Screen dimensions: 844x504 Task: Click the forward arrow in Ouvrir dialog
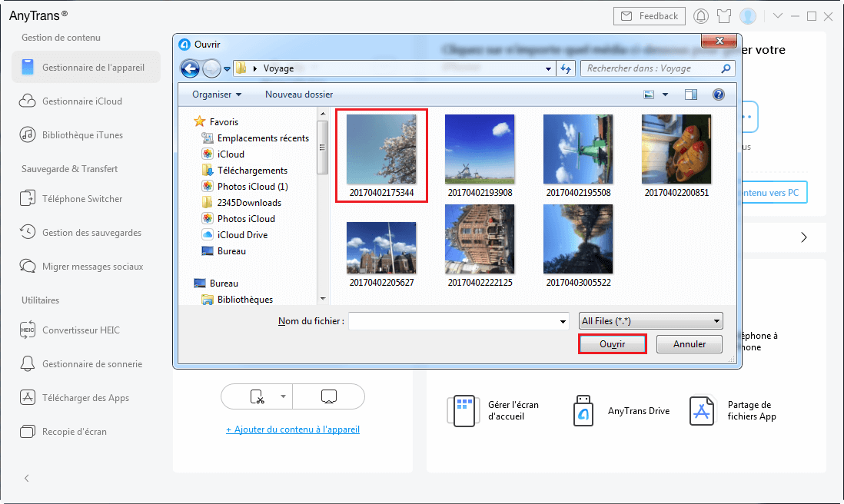click(x=211, y=68)
